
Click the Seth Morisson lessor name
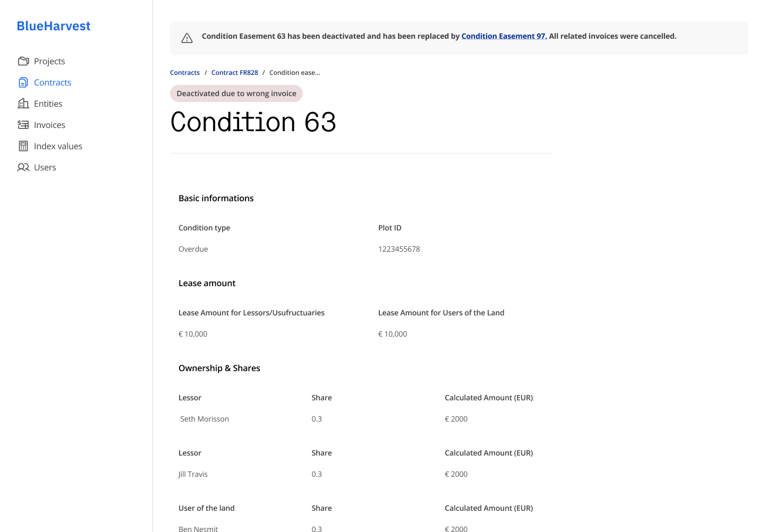coord(205,419)
